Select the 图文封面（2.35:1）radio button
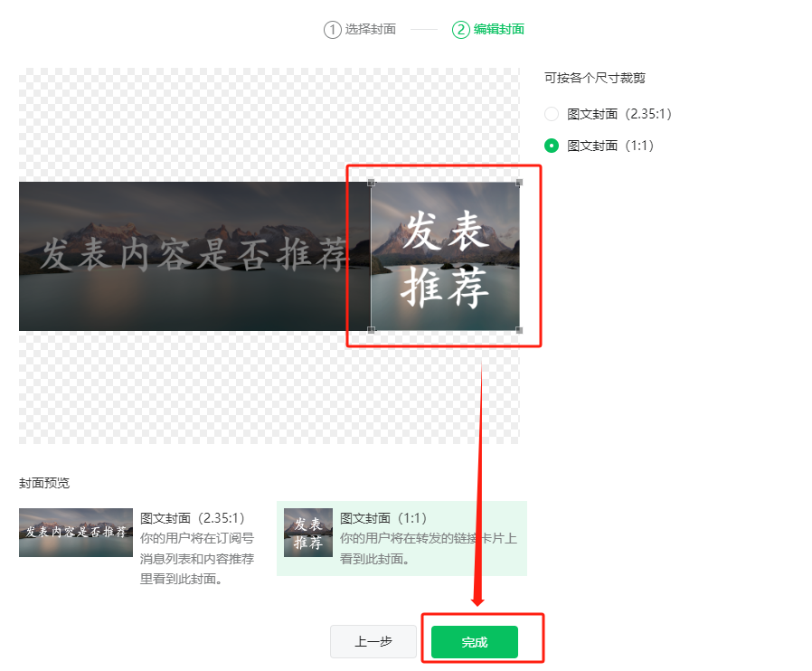812x671 pixels. [x=552, y=114]
